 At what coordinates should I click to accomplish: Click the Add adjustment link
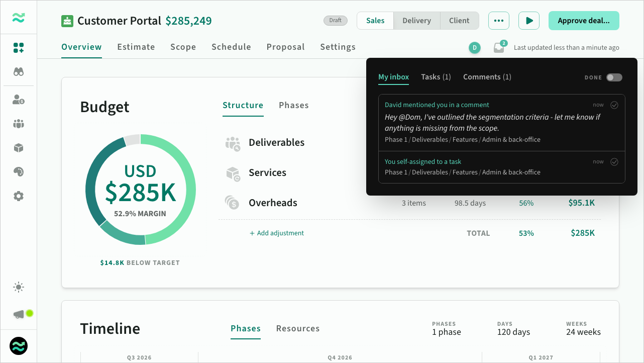(277, 233)
